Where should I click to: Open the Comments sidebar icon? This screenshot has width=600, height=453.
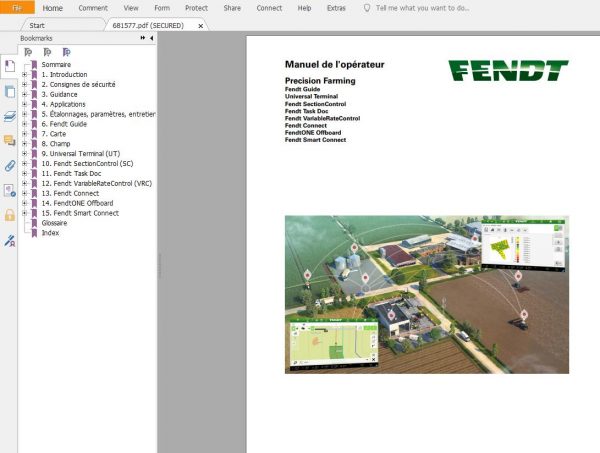pyautogui.click(x=10, y=140)
